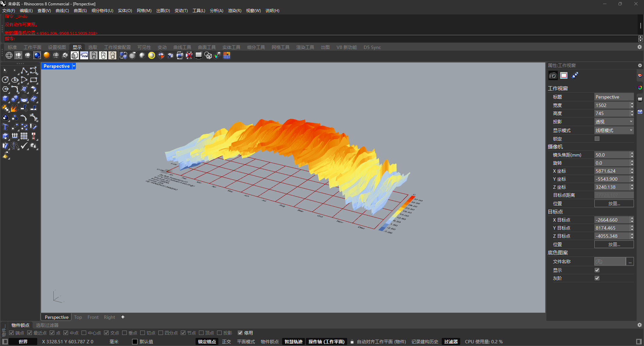Click the red X clipping plane icon
The height and width of the screenshot is (346, 644).
point(189,55)
